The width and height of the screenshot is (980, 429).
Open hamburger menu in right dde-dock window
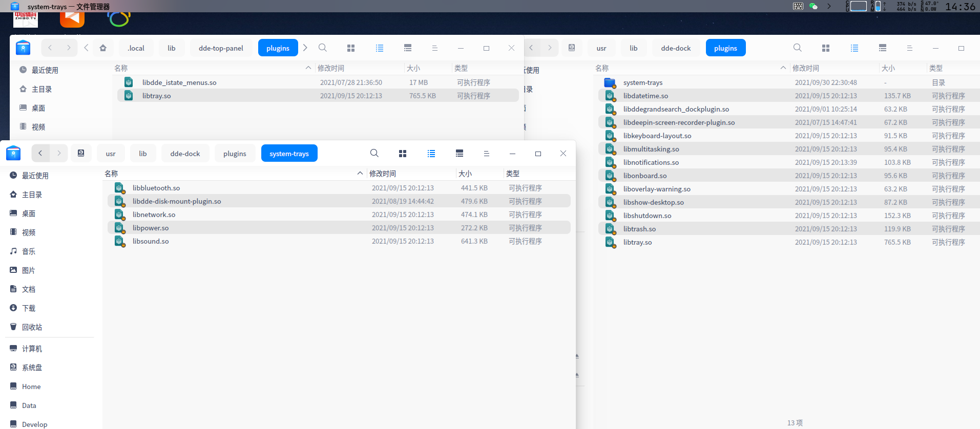[910, 48]
